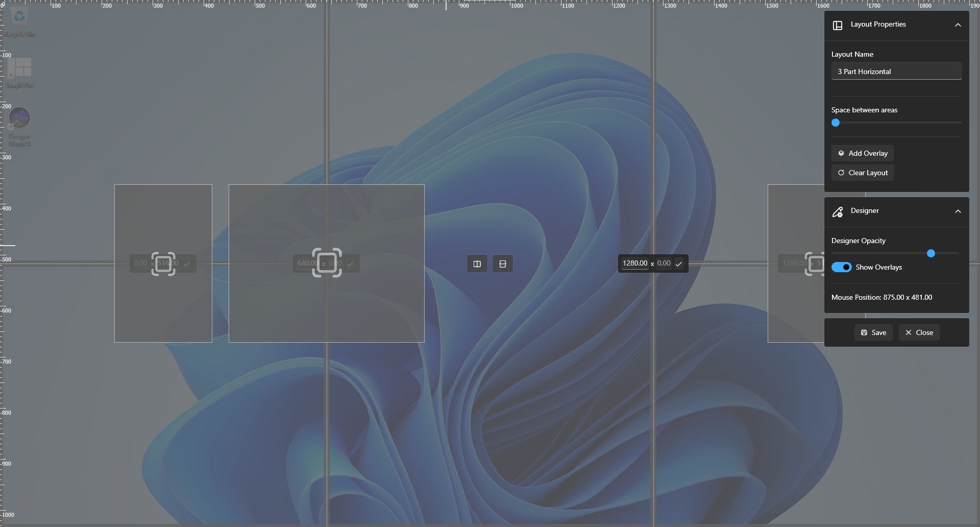Click the Clear Layout button
The height and width of the screenshot is (527, 980).
click(863, 173)
